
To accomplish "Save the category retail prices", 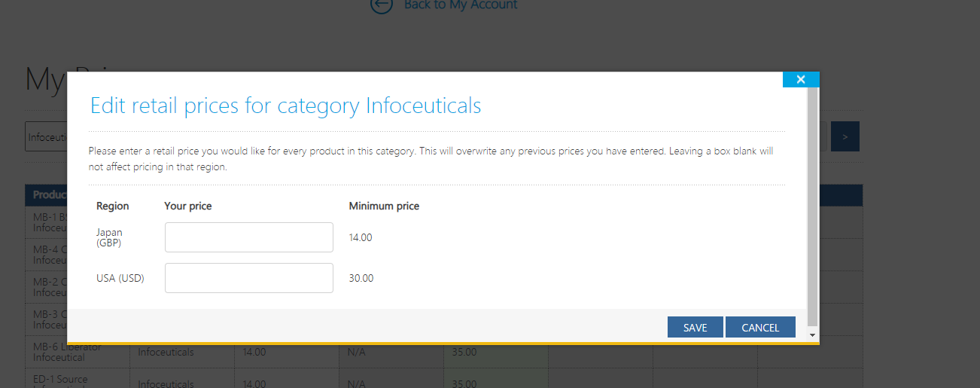I will (x=695, y=327).
